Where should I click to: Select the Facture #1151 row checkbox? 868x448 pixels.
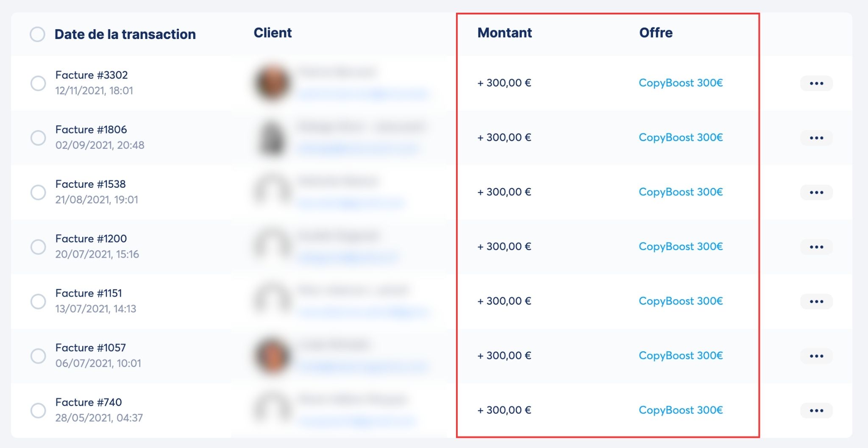(38, 301)
